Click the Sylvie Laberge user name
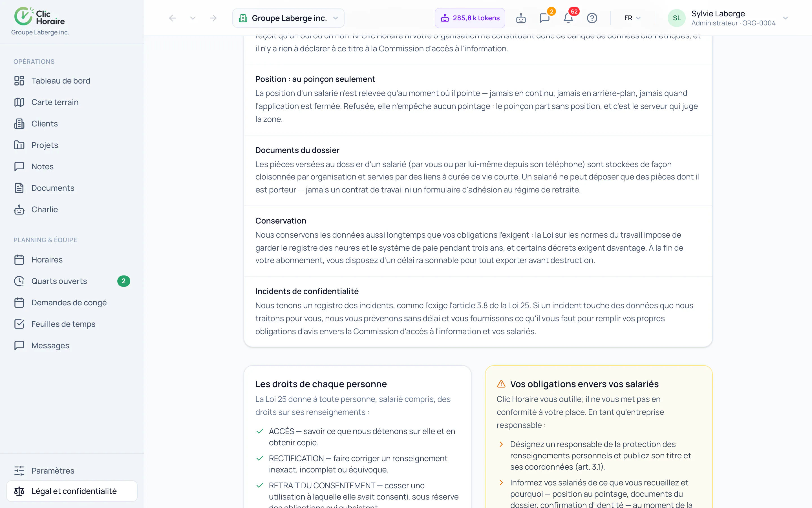This screenshot has height=508, width=812. click(x=718, y=14)
